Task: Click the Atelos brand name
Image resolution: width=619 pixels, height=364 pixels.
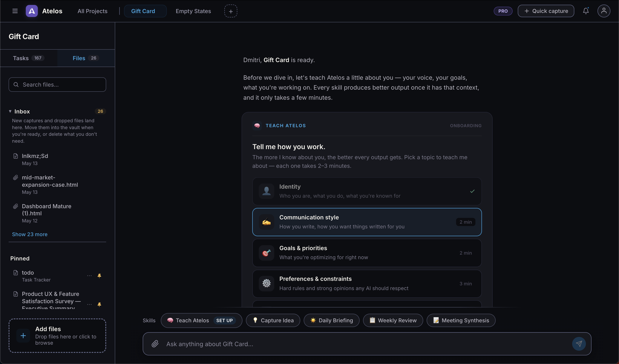Action: [52, 11]
